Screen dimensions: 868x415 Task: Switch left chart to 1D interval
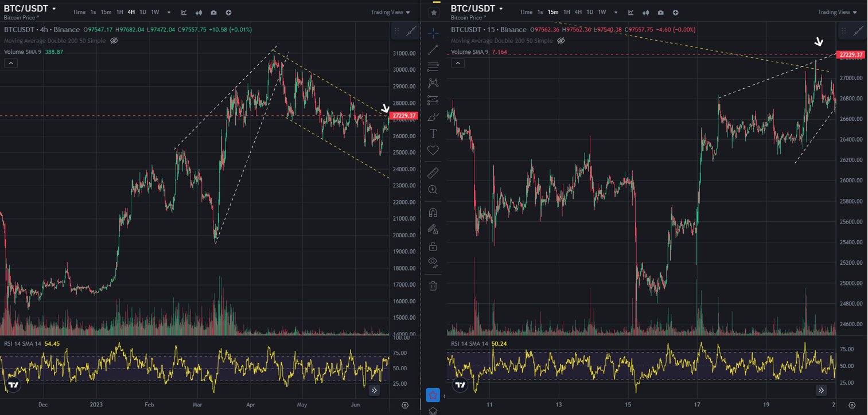(x=143, y=12)
